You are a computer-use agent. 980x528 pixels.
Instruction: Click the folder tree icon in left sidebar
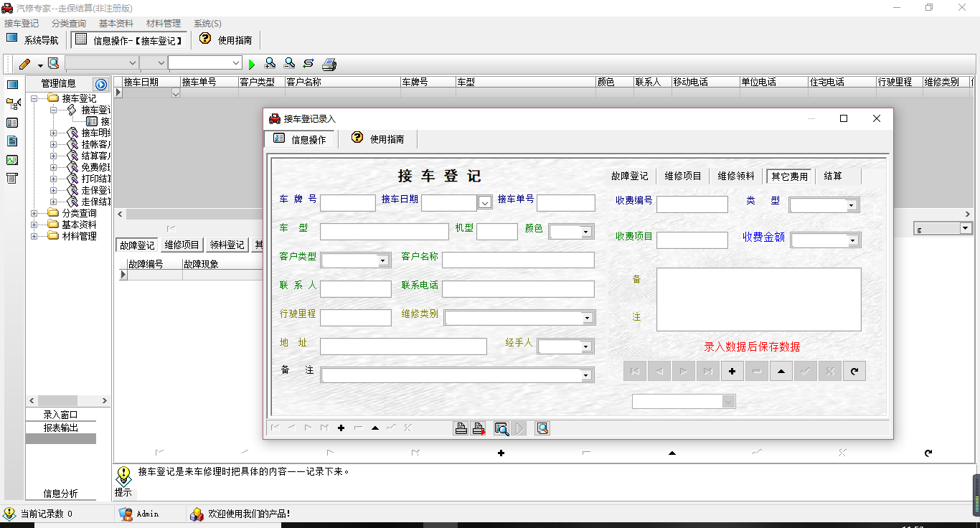coord(12,103)
